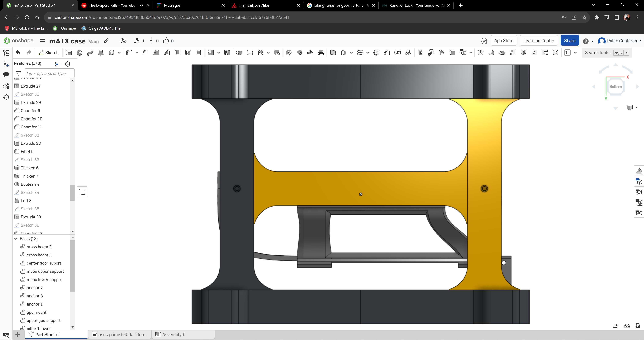Click the Extrude tool icon
Viewport: 644px width, 340px height.
click(x=69, y=53)
